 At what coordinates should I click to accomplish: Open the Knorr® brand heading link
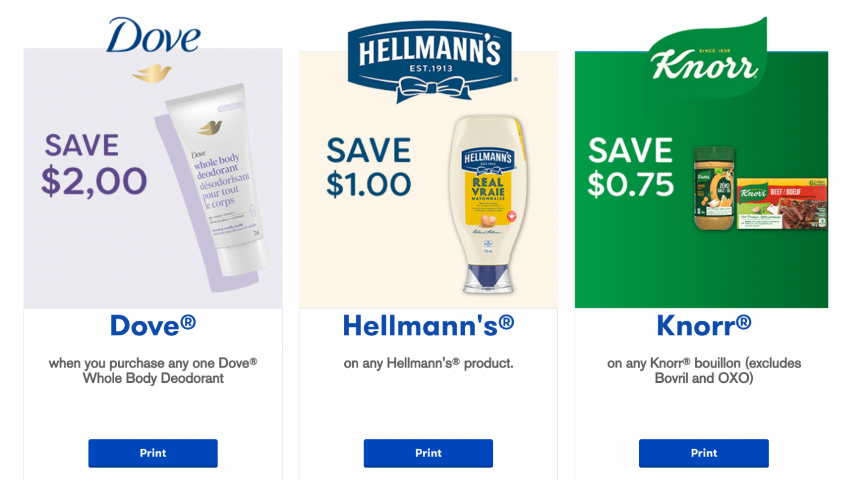[704, 325]
